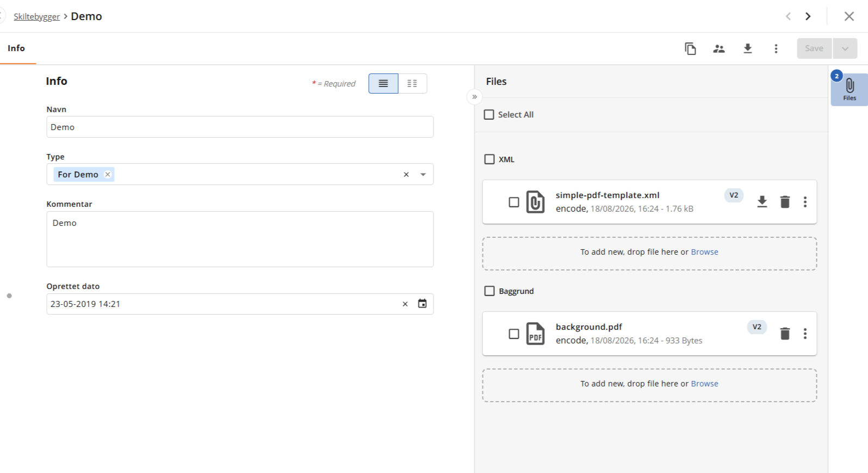The height and width of the screenshot is (473, 868).
Task: Open the toolbar three-dot more menu
Action: tap(776, 48)
